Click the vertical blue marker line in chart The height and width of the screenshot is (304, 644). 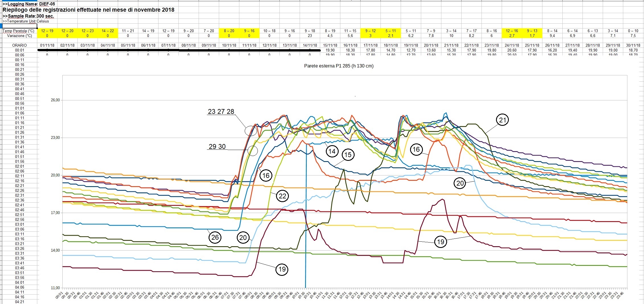coord(306,228)
